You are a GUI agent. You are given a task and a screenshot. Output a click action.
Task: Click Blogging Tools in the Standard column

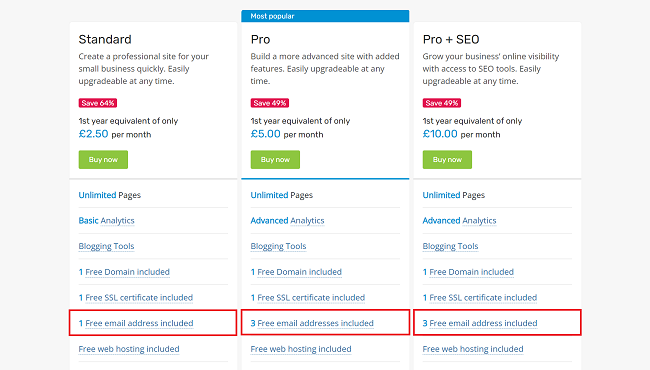pos(107,246)
